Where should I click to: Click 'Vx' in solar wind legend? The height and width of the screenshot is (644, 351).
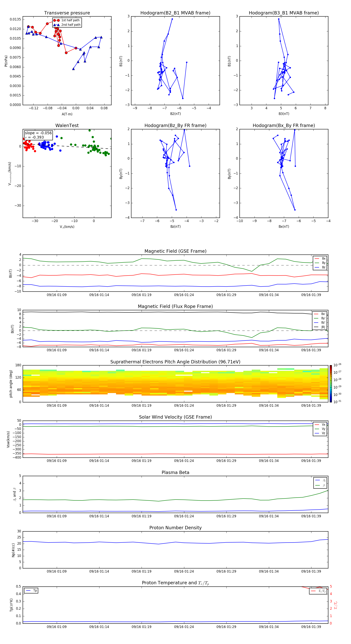tap(324, 424)
